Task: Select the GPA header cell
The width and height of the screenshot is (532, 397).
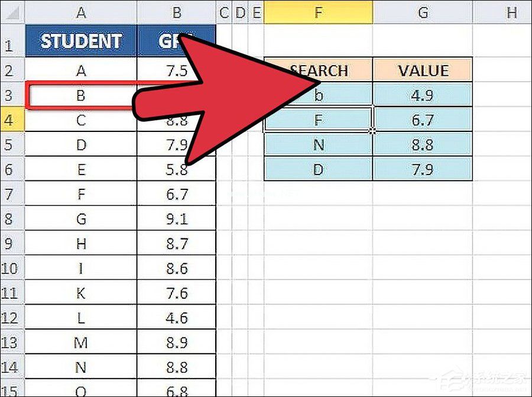Action: click(x=177, y=41)
